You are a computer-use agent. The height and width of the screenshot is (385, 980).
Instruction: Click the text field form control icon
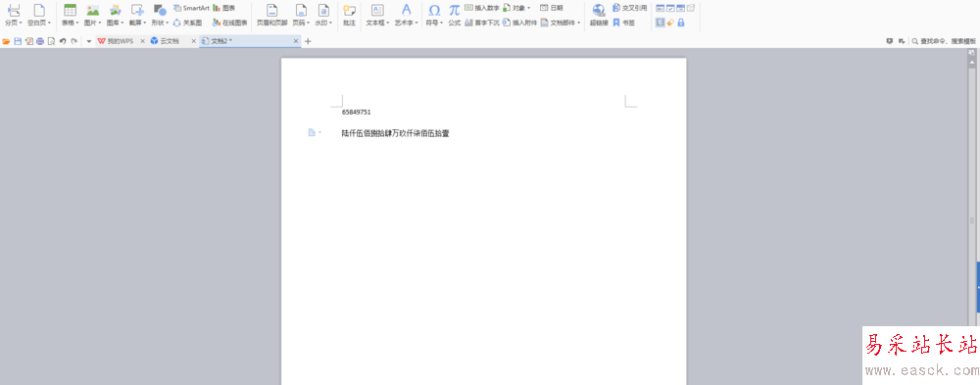[x=660, y=8]
